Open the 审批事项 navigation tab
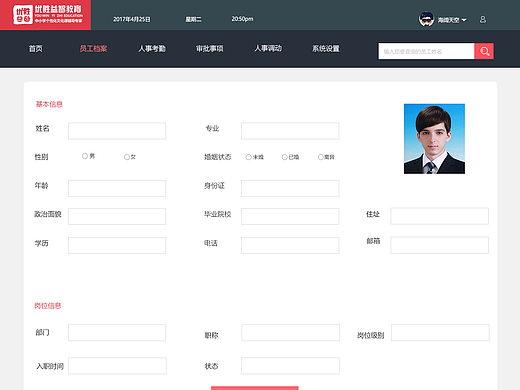 [x=210, y=49]
